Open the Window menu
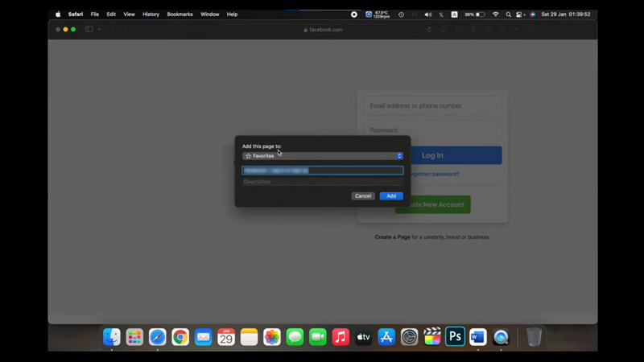 click(x=210, y=14)
